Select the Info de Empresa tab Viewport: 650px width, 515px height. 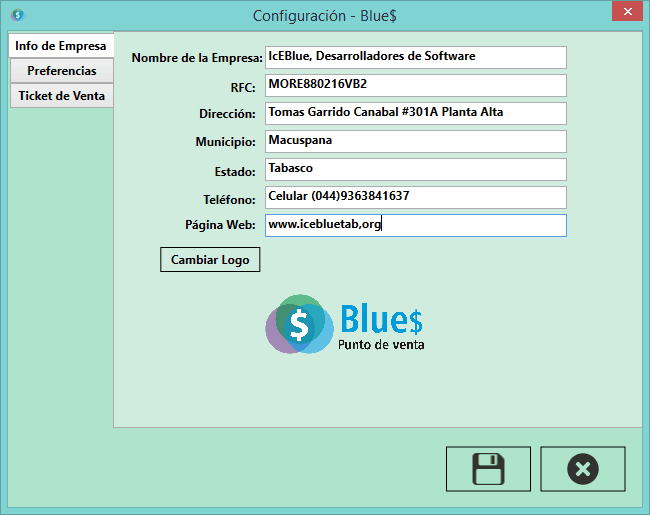(x=61, y=46)
